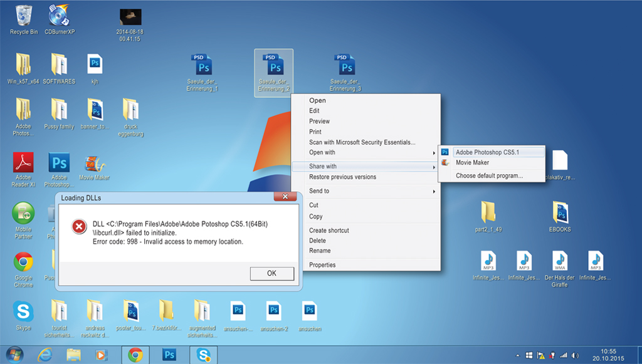Click OK in the Loading DLLs dialog
The width and height of the screenshot is (642, 364).
click(272, 273)
